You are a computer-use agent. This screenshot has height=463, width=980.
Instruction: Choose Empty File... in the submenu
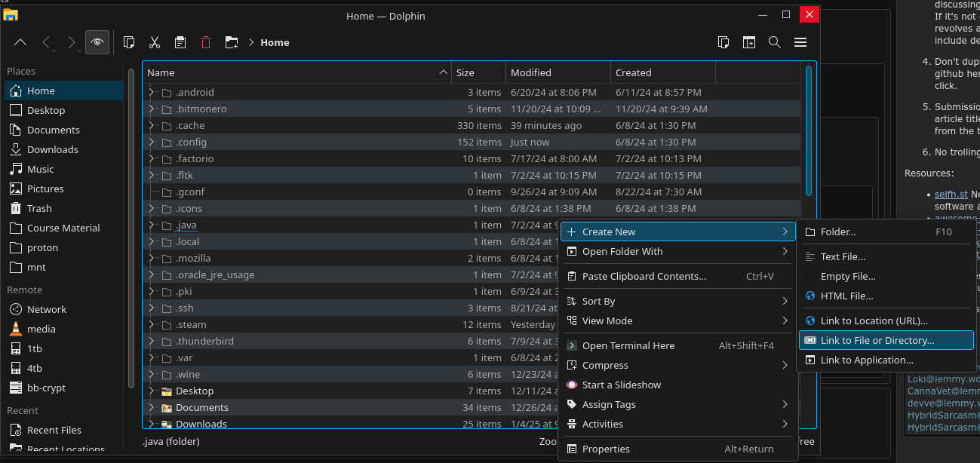point(886,276)
